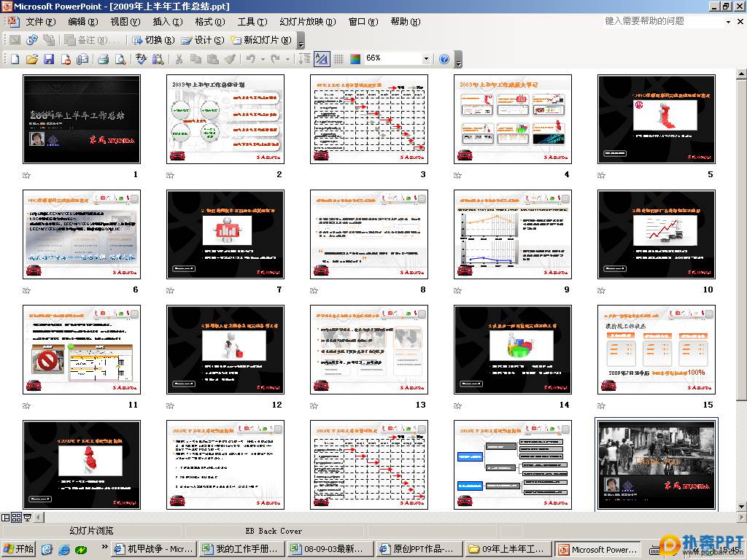The height and width of the screenshot is (560, 747).
Task: Click the Expand All icon
Action: (x=305, y=59)
